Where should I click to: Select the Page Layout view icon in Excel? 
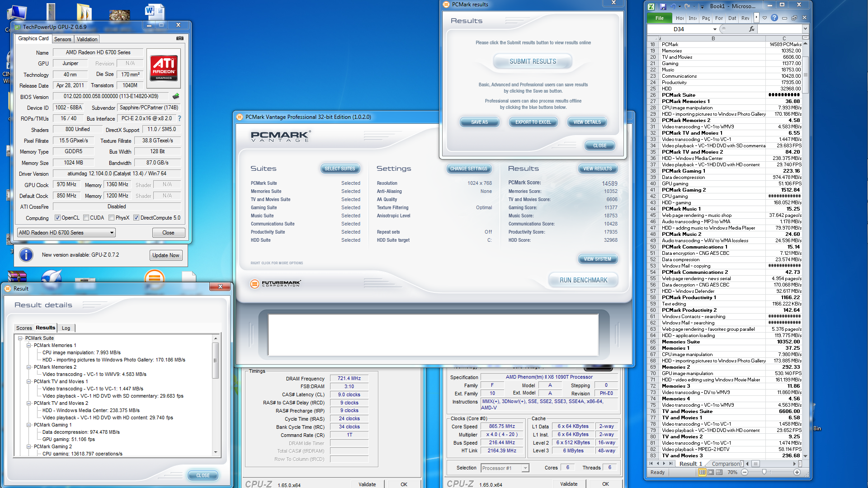click(x=711, y=472)
